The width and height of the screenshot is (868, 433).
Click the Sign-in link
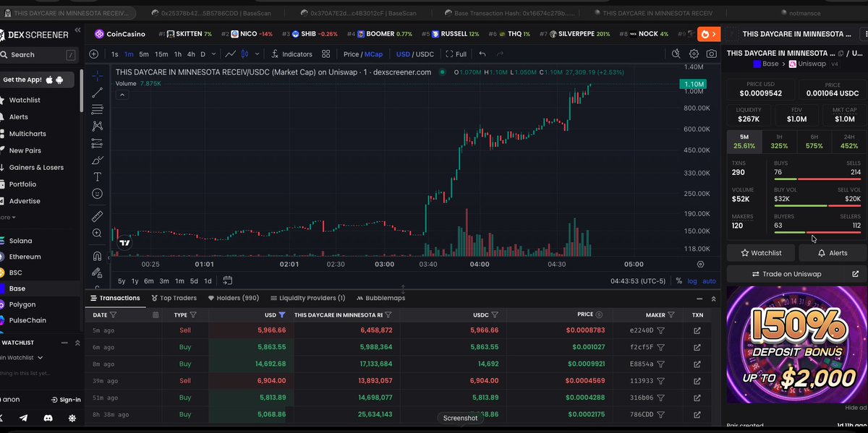[66, 399]
